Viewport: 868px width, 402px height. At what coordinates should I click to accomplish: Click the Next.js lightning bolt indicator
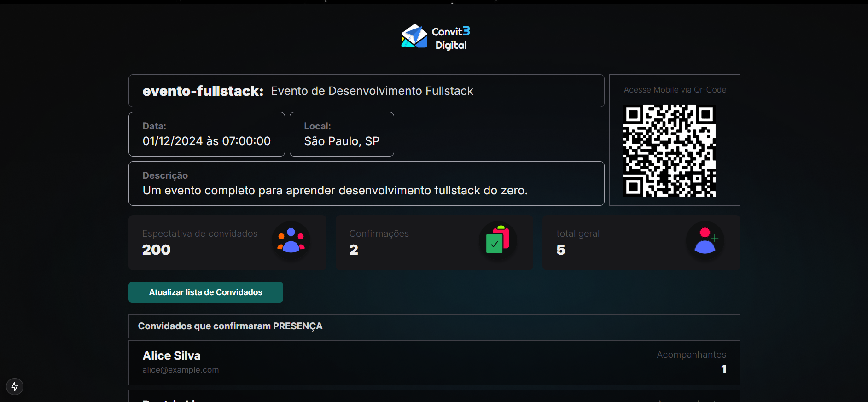15,386
